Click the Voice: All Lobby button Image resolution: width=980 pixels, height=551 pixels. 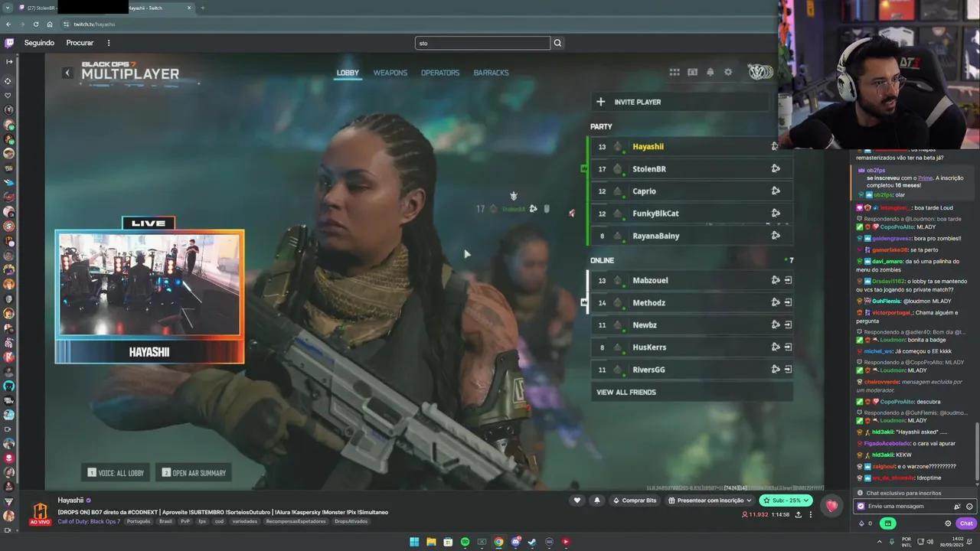[x=116, y=473]
